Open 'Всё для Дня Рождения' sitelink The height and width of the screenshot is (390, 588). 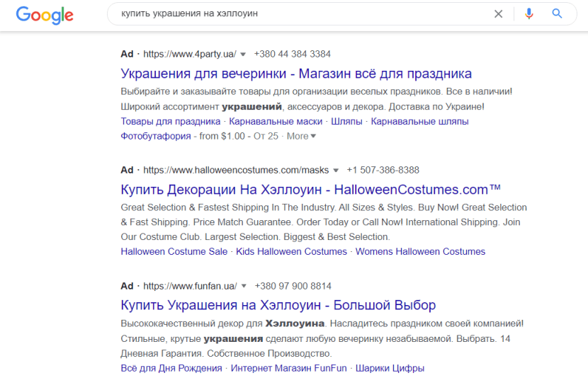click(171, 368)
